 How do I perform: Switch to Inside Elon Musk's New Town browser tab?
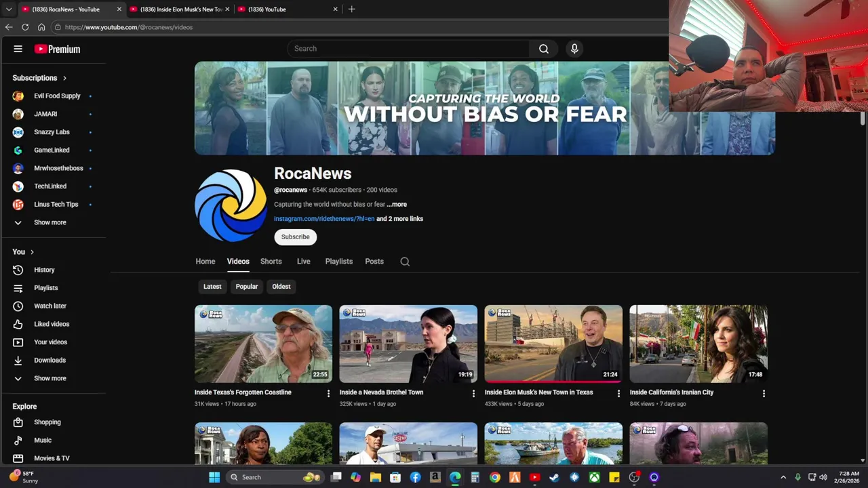point(178,9)
